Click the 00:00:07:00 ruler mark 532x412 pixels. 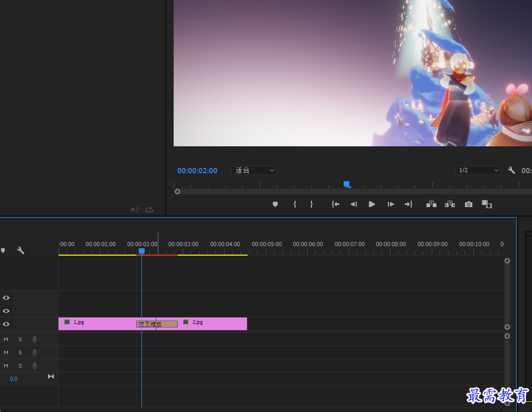pos(349,244)
